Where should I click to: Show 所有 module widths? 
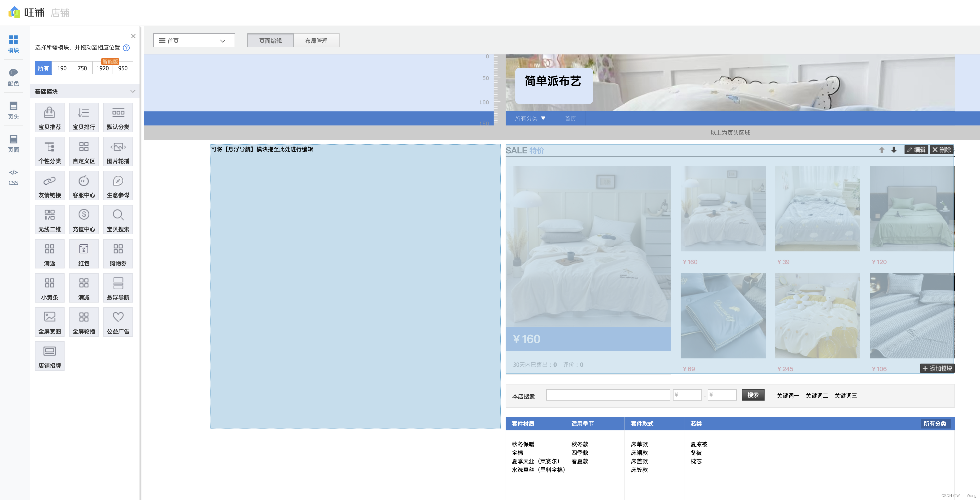pos(43,68)
